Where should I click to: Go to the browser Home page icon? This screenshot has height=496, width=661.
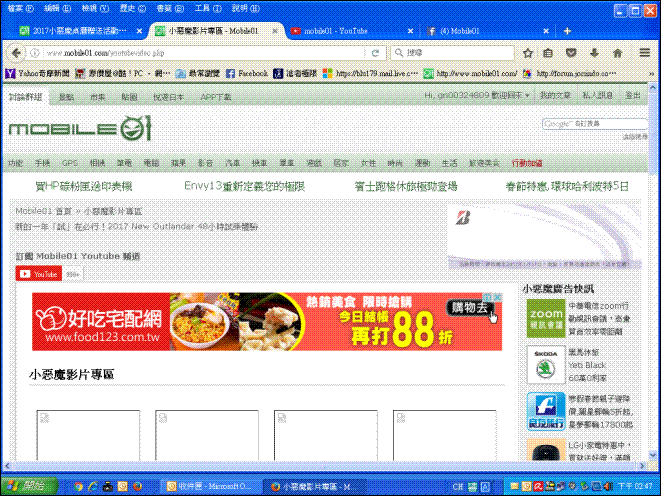point(617,53)
